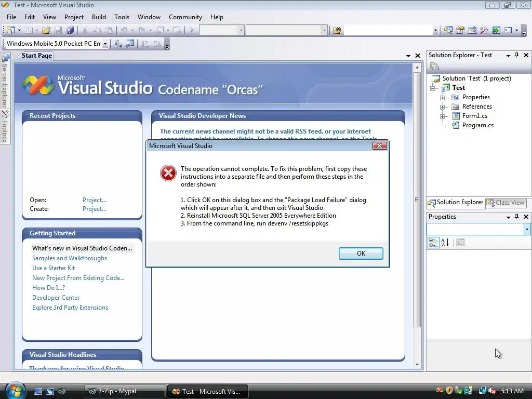Click the Connect to Device icon
532x399 pixels.
pos(118,44)
